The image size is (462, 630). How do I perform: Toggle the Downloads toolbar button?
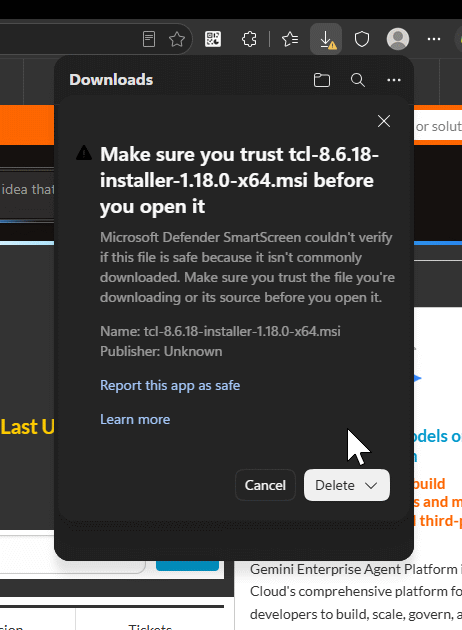pos(326,39)
